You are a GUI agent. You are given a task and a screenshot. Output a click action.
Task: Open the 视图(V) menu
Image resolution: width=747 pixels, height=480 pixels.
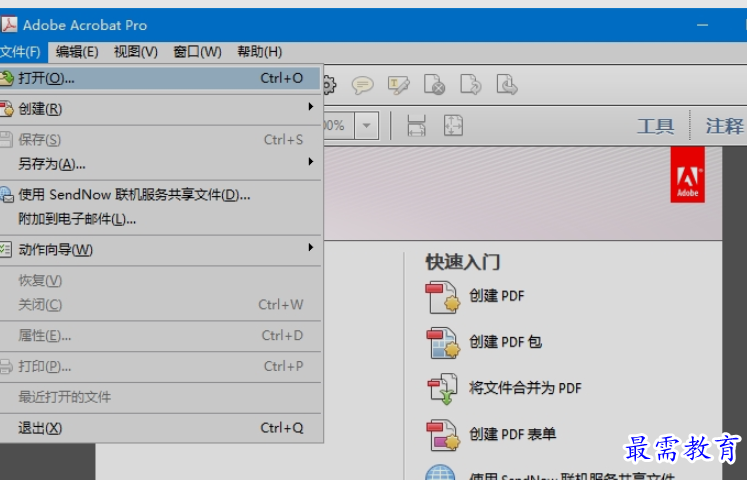pos(136,51)
